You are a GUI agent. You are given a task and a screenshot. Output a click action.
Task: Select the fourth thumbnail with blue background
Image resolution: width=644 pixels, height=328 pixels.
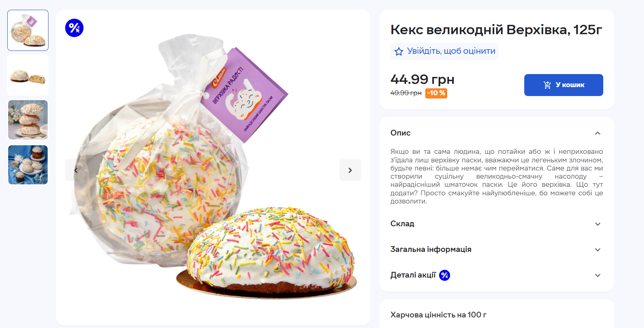(x=28, y=165)
